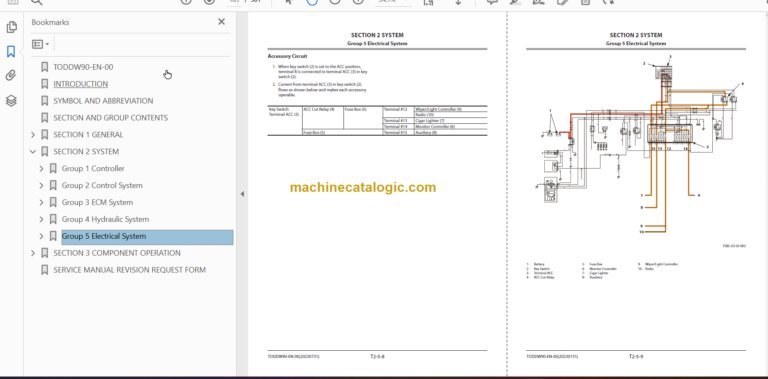Expand the Group 4 Hydraulic System chevron
The image size is (768, 379).
click(x=42, y=219)
